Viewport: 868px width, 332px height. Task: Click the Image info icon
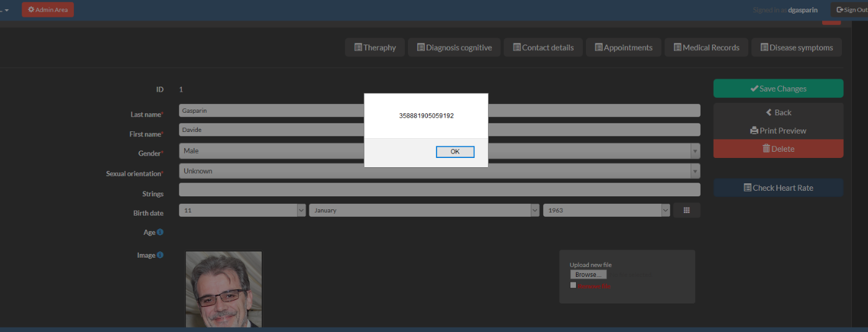(160, 255)
